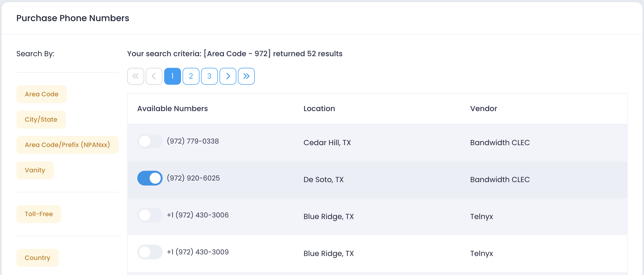Select Vanity search option

coord(35,170)
